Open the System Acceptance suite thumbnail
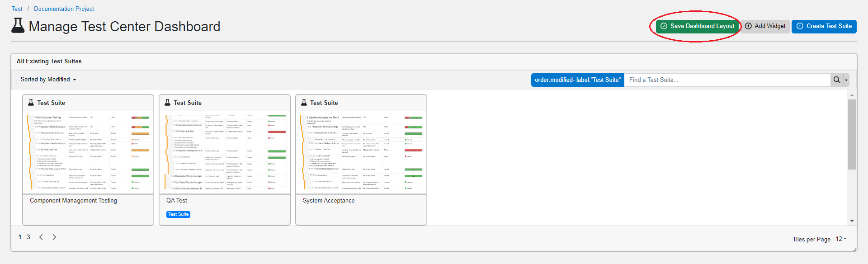This screenshot has height=264, width=868. (x=361, y=152)
